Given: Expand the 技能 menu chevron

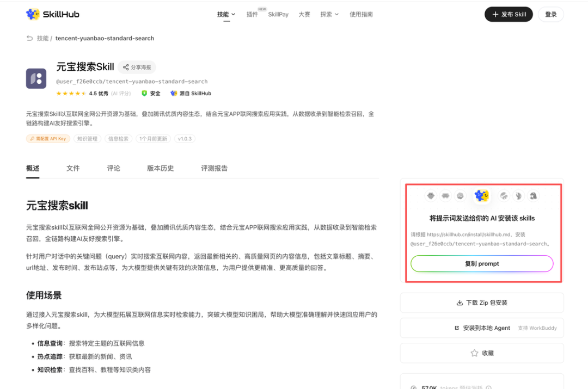Looking at the screenshot, I should (233, 14).
